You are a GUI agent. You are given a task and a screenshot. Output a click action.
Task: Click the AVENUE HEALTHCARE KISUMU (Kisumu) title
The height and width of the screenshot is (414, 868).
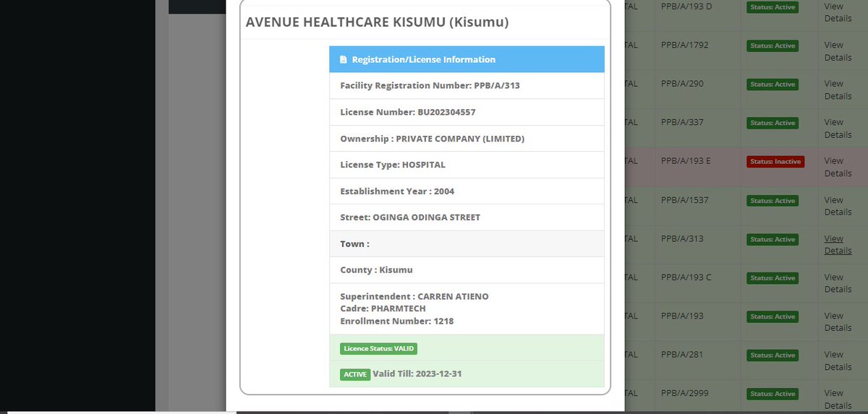click(x=377, y=22)
